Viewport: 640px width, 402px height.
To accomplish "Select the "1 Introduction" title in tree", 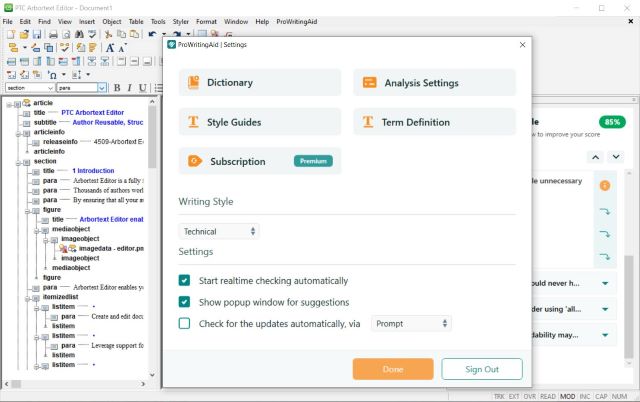I will pos(93,171).
